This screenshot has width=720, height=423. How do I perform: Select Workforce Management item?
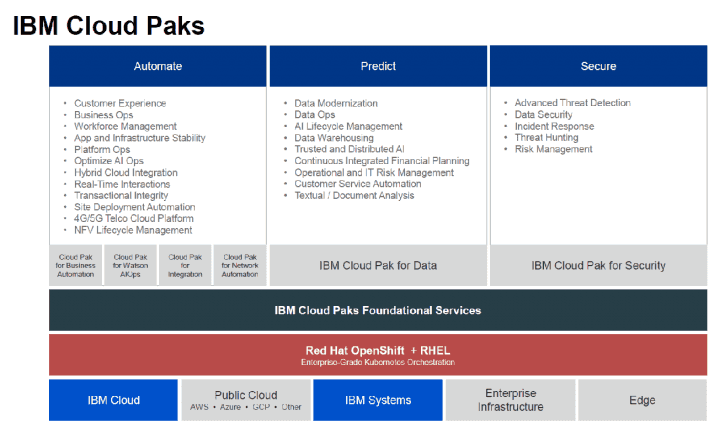pyautogui.click(x=125, y=126)
